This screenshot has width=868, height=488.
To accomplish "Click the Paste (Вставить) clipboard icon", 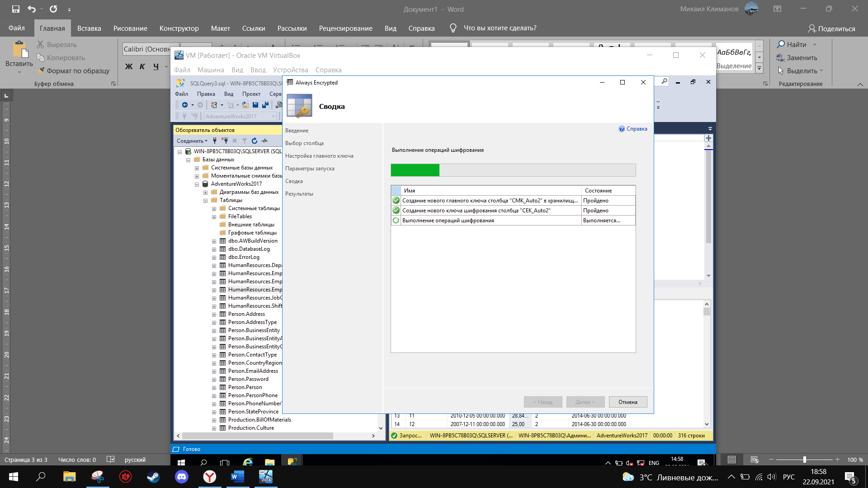I will tap(19, 50).
